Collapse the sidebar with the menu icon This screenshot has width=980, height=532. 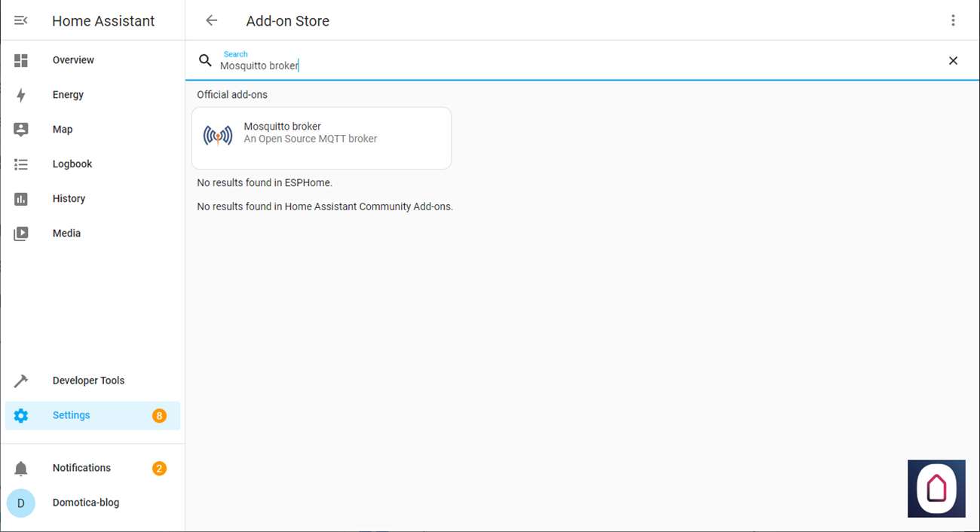point(21,21)
